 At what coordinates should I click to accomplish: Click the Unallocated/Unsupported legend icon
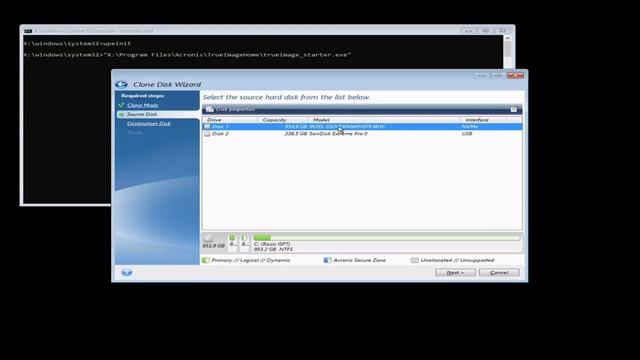click(x=415, y=260)
